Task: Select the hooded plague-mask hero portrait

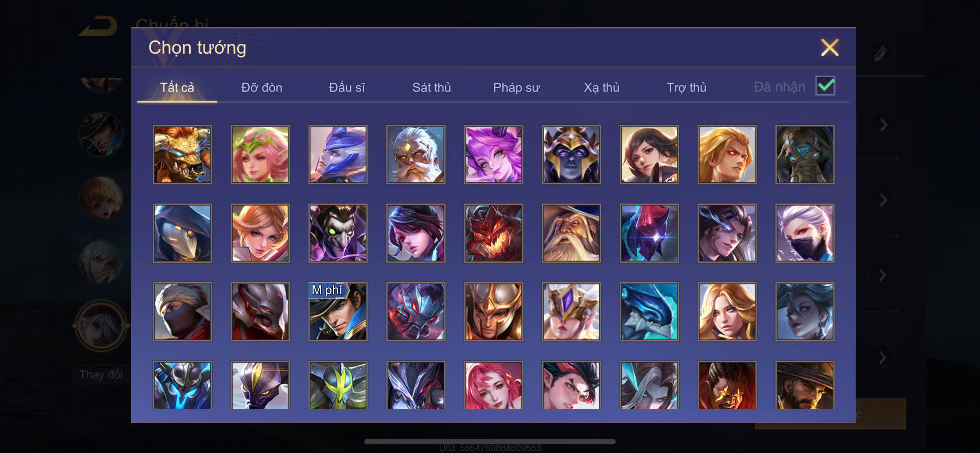Action: [182, 233]
